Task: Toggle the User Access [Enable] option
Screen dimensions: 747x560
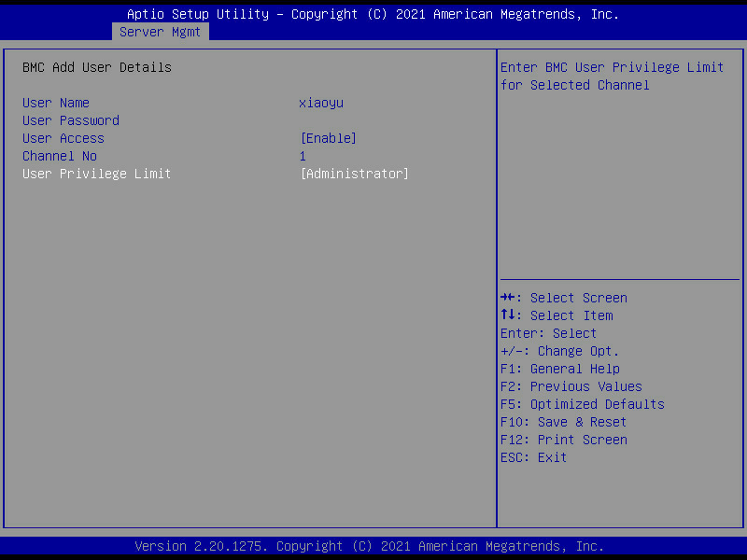Action: 328,138
